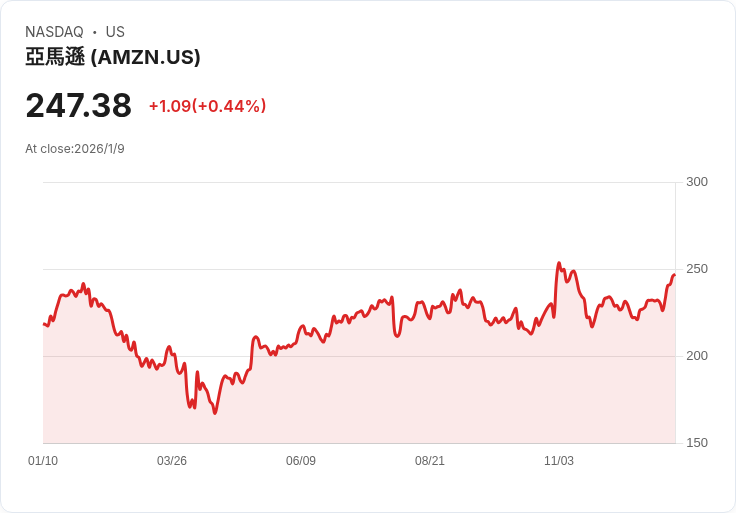This screenshot has width=736, height=513.
Task: Click the 150 y-axis label
Action: pyautogui.click(x=696, y=443)
